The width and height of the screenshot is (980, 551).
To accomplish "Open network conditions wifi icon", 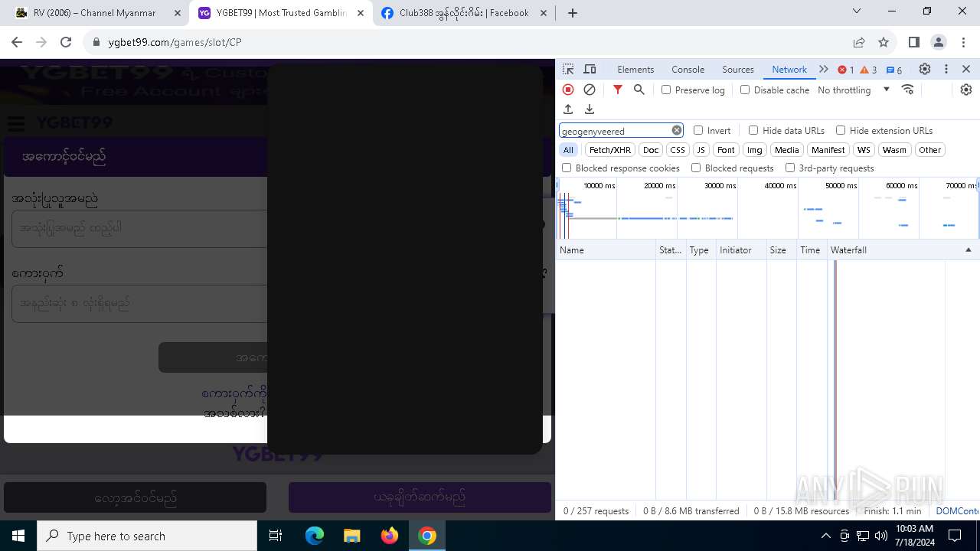I will [908, 90].
